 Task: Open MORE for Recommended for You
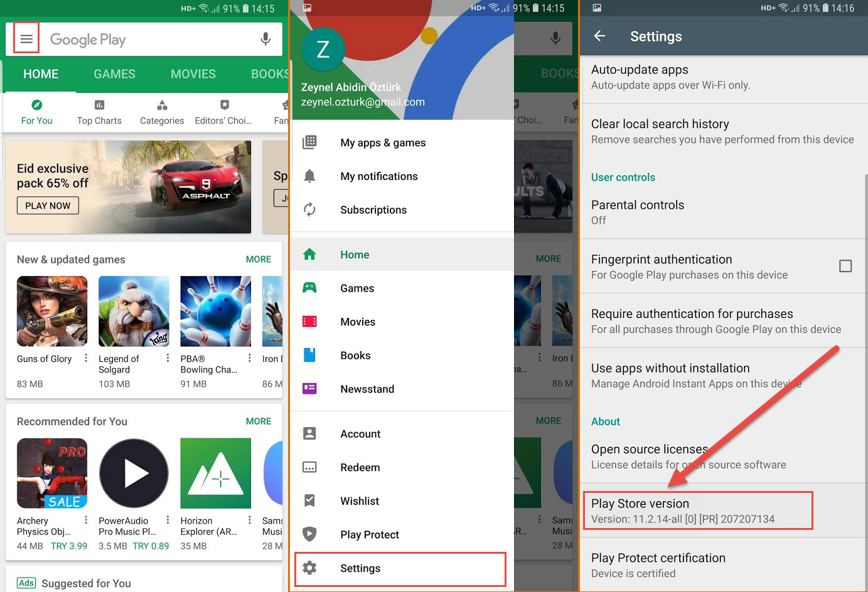pyautogui.click(x=259, y=421)
